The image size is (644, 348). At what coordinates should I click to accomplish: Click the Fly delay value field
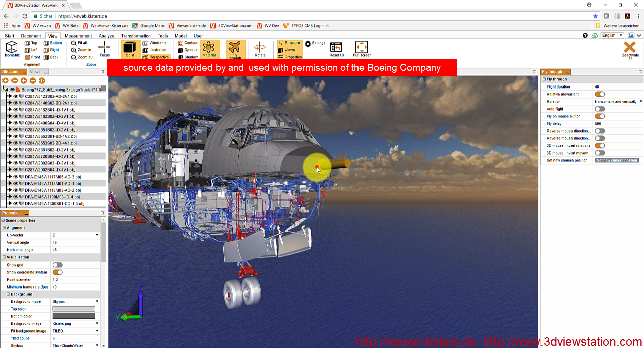click(x=618, y=124)
